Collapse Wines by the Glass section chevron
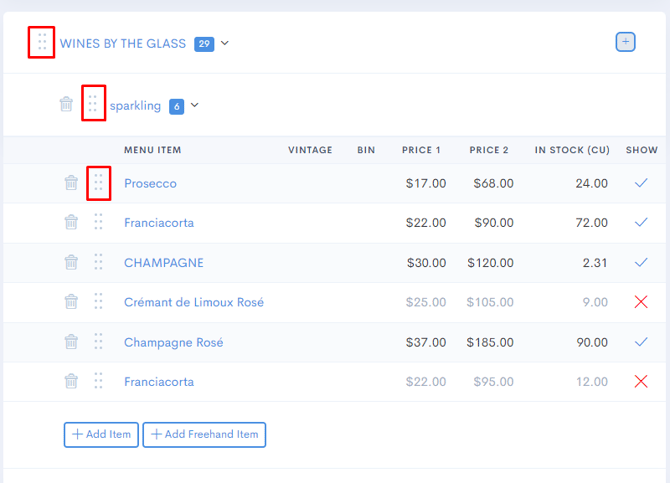Screen dimensions: 670x483 click(x=225, y=43)
